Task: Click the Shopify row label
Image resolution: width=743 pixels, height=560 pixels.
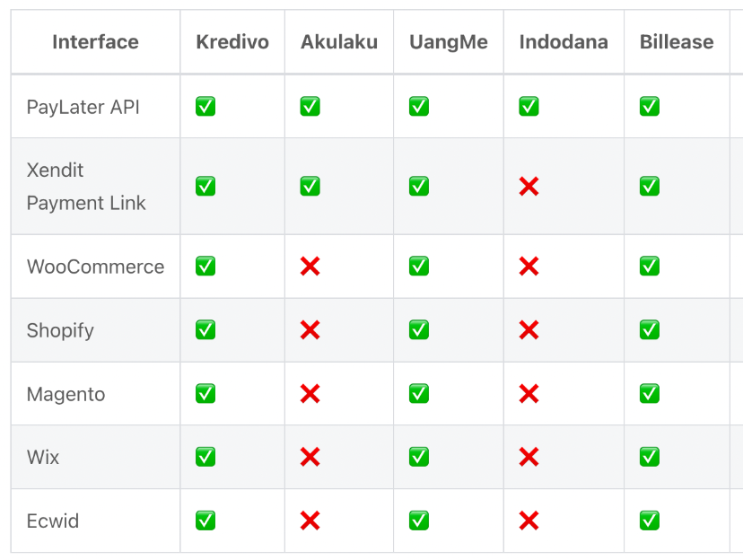Action: tap(60, 330)
